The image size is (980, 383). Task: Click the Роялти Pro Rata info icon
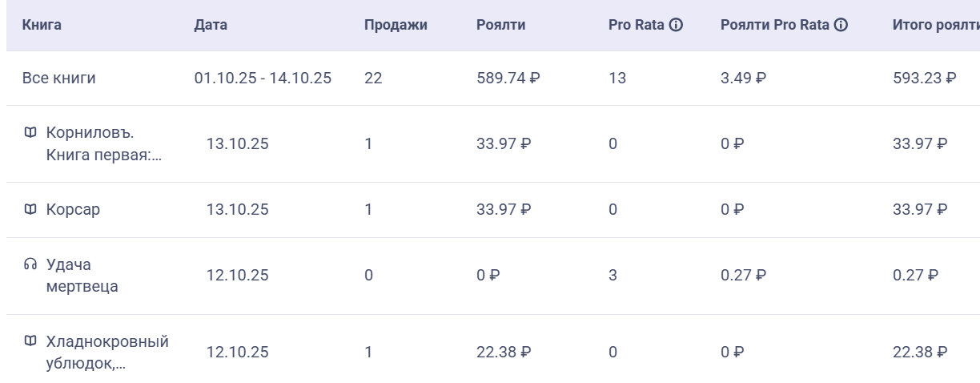tap(841, 25)
